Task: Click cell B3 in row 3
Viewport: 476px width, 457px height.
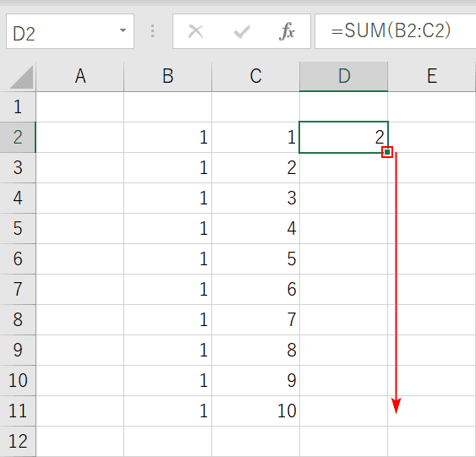Action: [168, 168]
